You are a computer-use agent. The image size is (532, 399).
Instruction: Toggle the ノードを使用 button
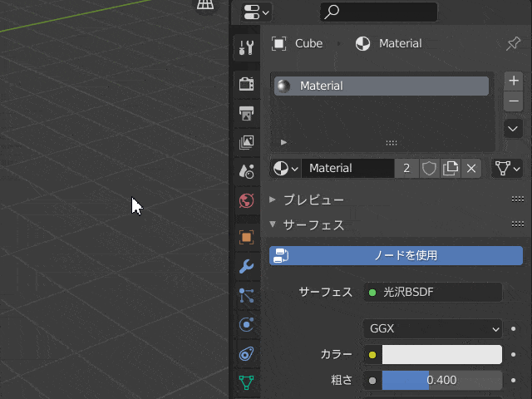(x=396, y=255)
